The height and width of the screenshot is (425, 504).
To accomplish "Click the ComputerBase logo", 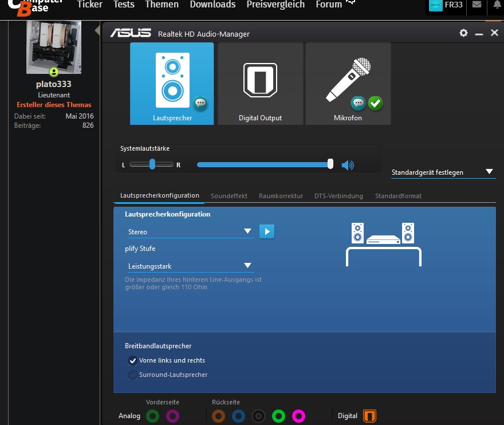I will click(x=35, y=7).
